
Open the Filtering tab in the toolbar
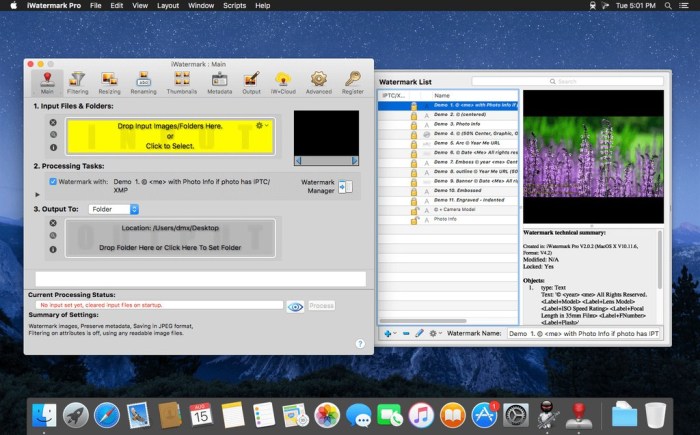click(x=77, y=80)
